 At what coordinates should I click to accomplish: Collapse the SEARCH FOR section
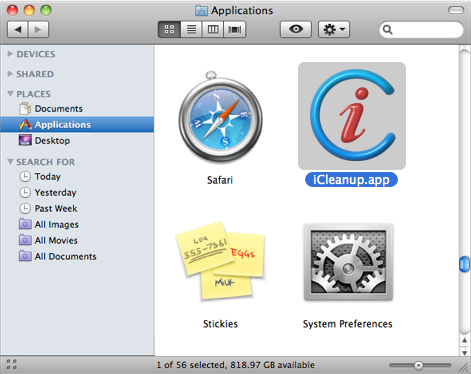point(10,162)
